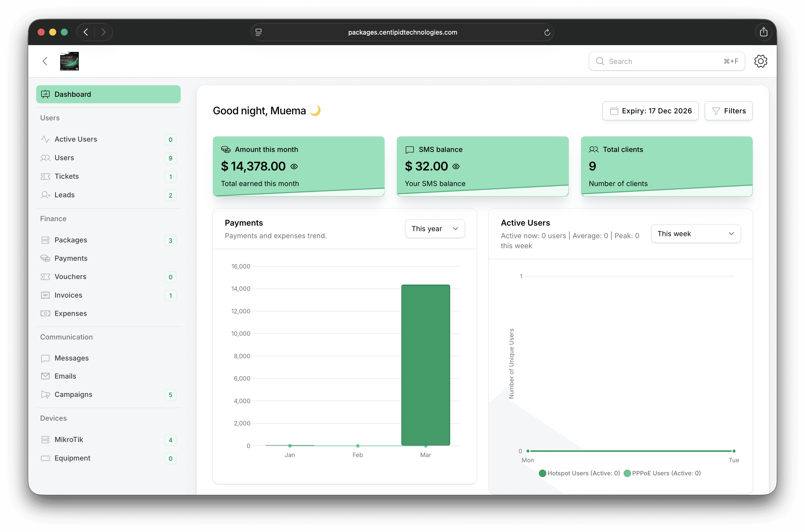Open the Leads add-user icon
Screen dimensions: 805x532
[45, 195]
